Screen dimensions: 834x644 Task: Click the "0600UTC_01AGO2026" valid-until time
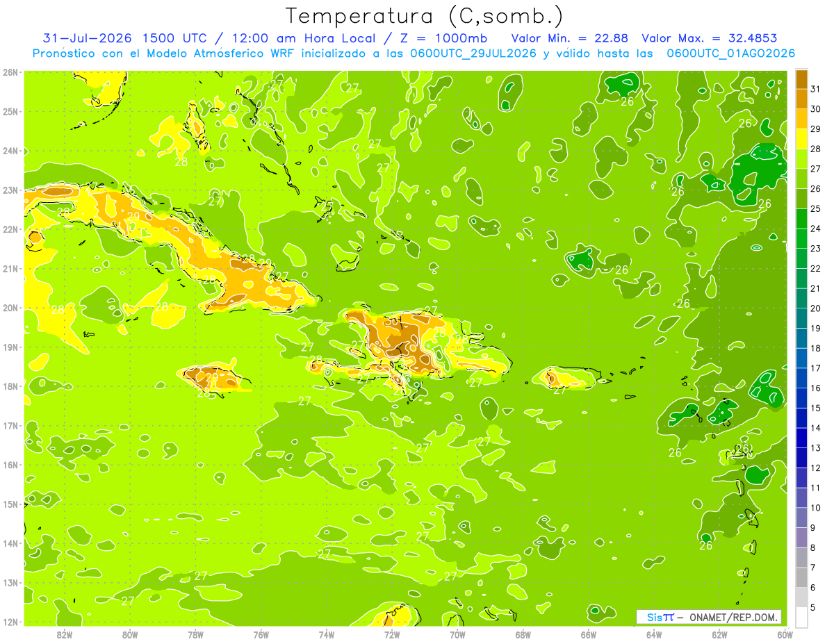point(730,53)
